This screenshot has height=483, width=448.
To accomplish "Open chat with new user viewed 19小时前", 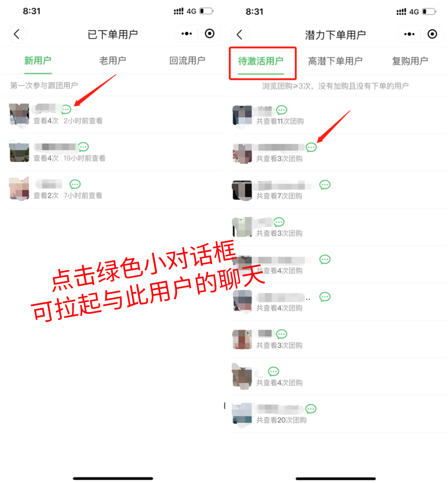I will point(83,147).
